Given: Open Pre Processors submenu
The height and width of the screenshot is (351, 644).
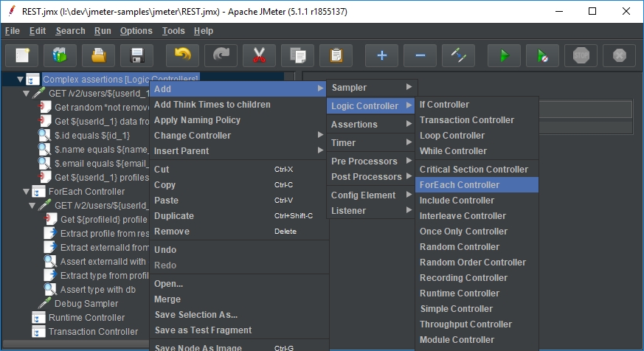Looking at the screenshot, I should point(372,161).
